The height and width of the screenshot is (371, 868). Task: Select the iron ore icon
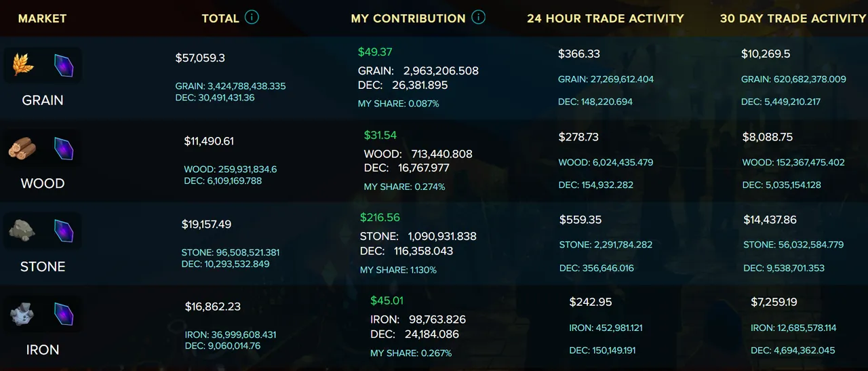pyautogui.click(x=22, y=315)
